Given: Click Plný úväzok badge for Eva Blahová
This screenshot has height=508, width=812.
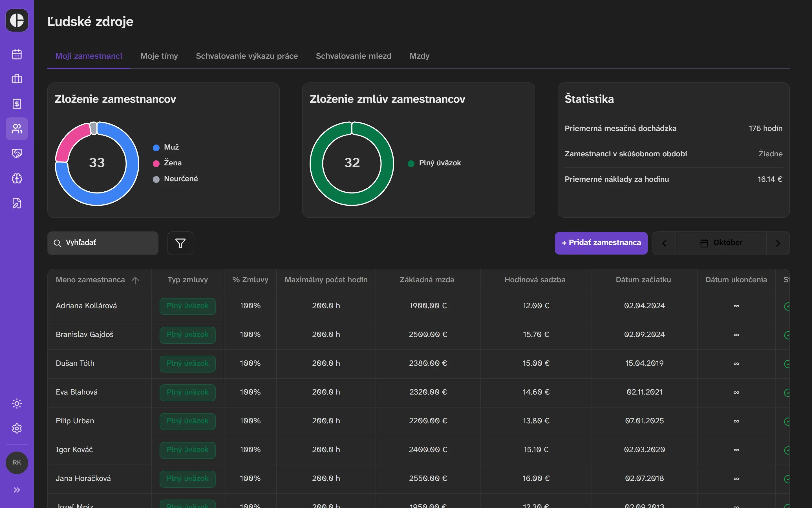Looking at the screenshot, I should pyautogui.click(x=187, y=392).
